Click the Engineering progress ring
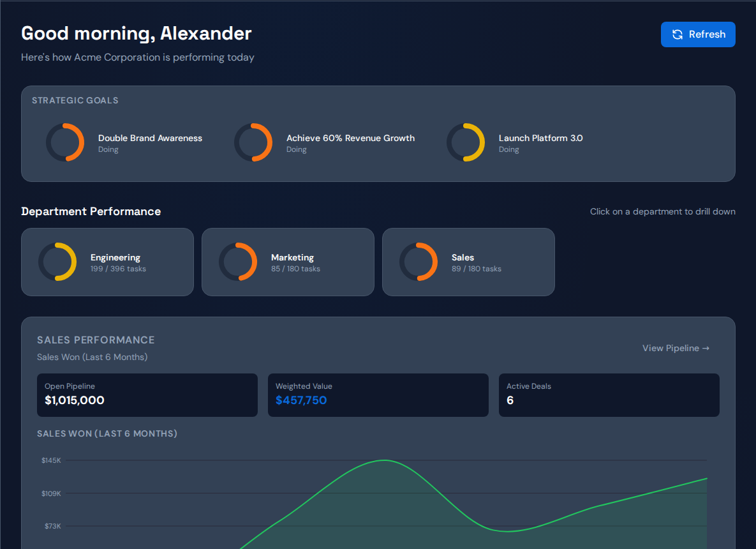The width and height of the screenshot is (756, 549). pyautogui.click(x=57, y=262)
